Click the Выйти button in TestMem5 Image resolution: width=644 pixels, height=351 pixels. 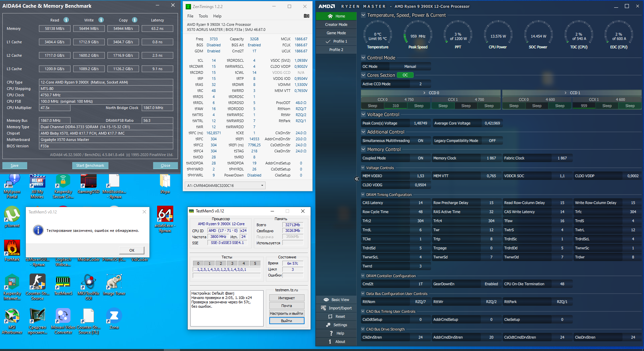(x=286, y=321)
